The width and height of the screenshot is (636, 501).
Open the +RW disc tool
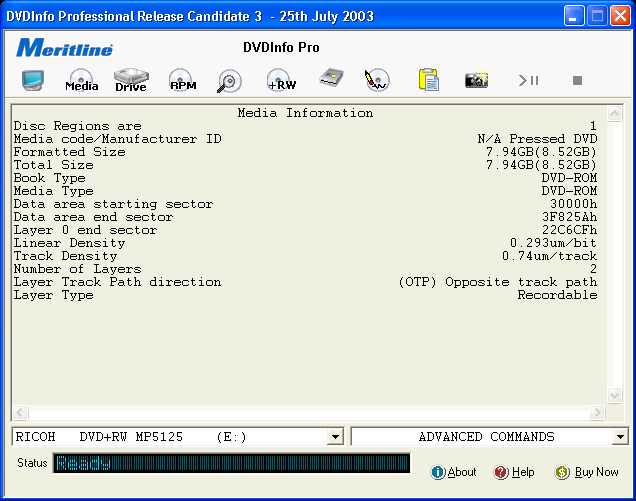click(x=281, y=80)
